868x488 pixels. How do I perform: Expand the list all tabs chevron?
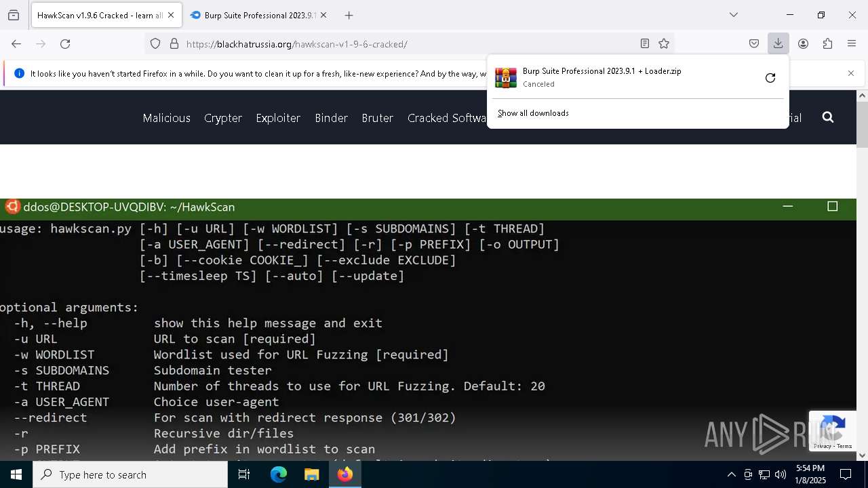click(x=734, y=15)
